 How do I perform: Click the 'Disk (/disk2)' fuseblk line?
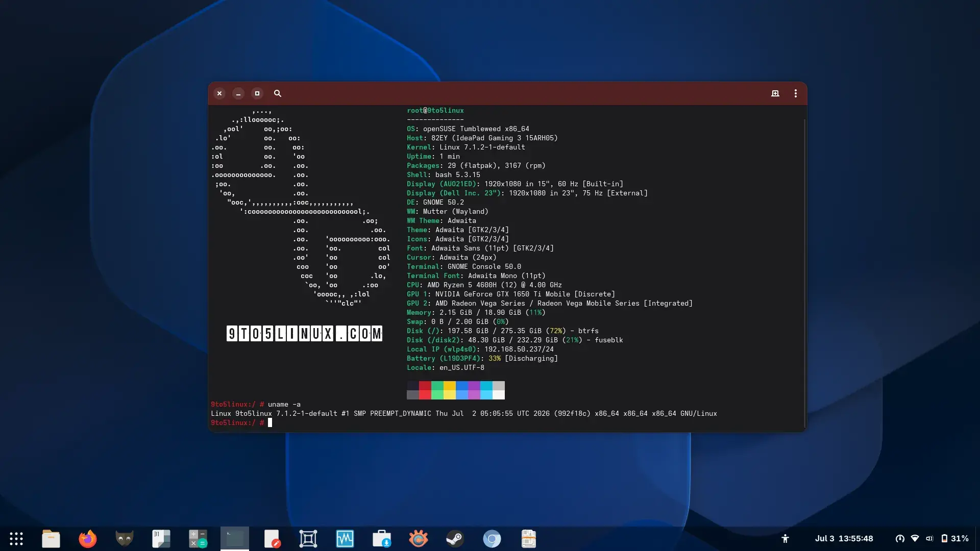(515, 340)
